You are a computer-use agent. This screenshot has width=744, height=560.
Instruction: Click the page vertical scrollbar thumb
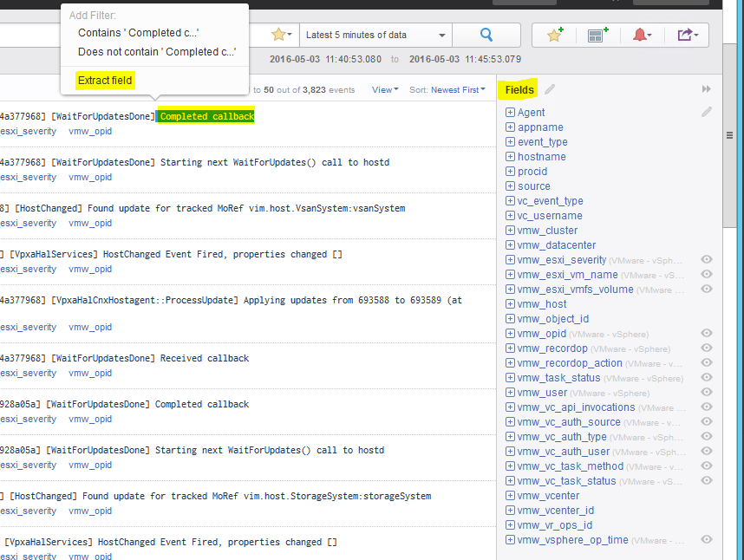coord(730,135)
